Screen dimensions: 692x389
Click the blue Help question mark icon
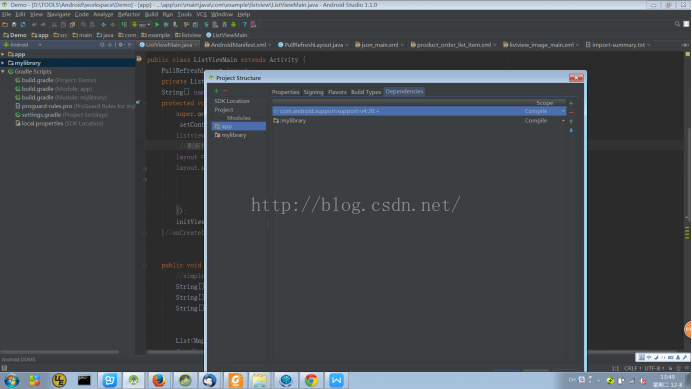(x=244, y=25)
